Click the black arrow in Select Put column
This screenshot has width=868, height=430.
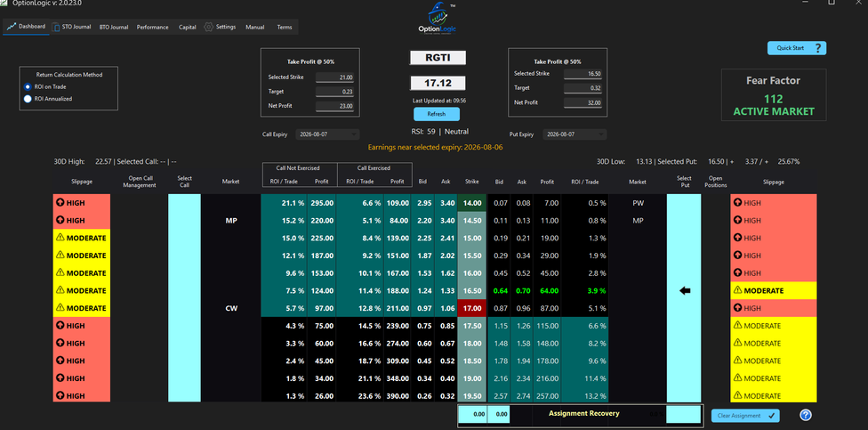tap(685, 290)
